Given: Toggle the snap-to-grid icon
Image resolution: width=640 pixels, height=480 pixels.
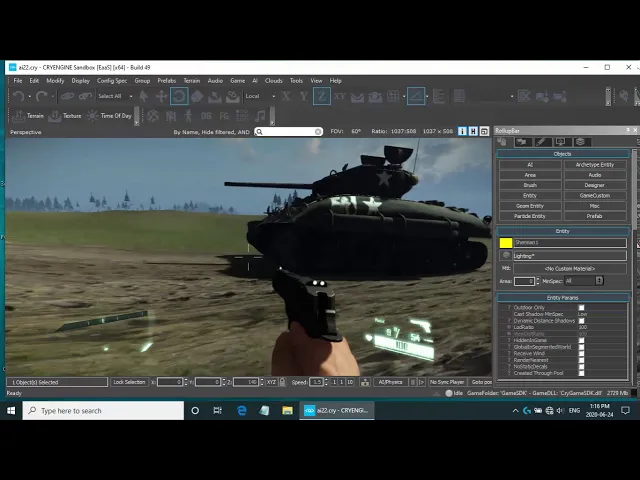Looking at the screenshot, I should 393,96.
